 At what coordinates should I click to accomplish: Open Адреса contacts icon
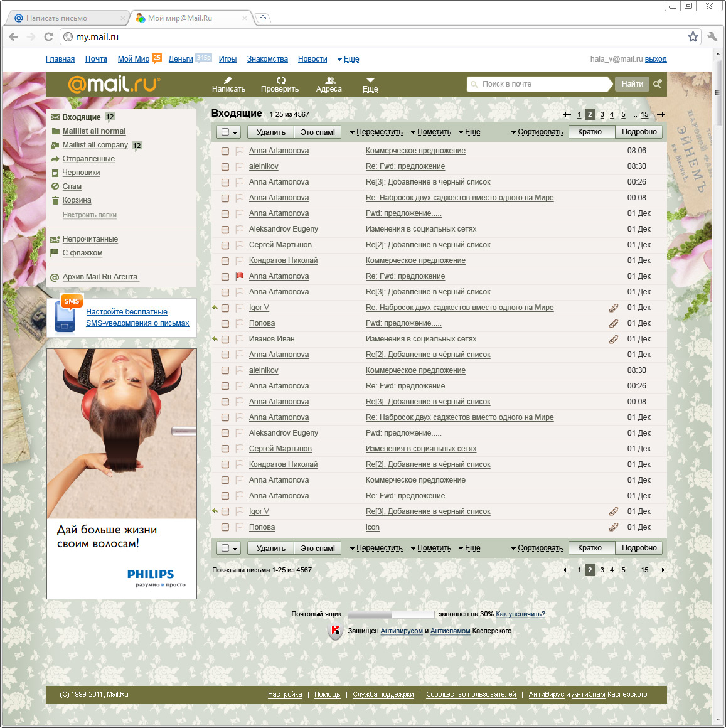pos(330,80)
